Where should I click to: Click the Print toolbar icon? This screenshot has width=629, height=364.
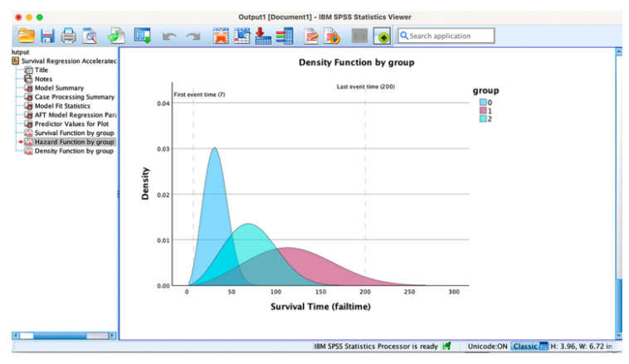68,36
